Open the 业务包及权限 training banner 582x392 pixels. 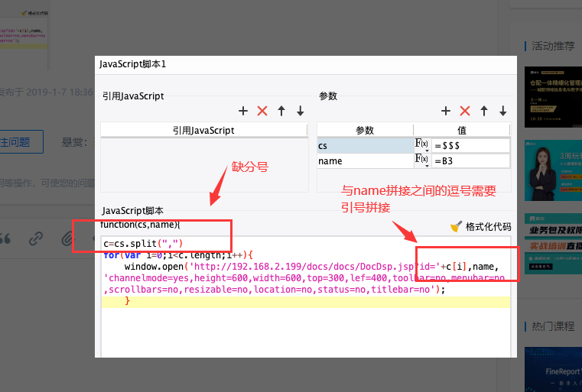click(x=553, y=244)
